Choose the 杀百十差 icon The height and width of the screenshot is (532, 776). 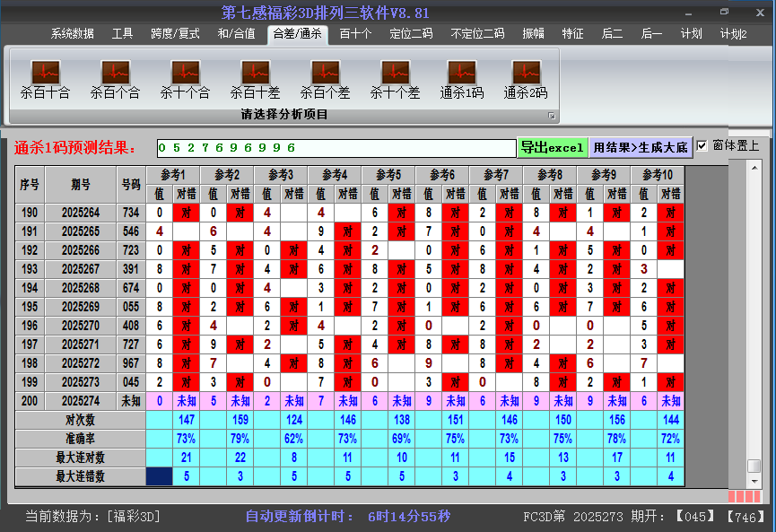coord(255,73)
